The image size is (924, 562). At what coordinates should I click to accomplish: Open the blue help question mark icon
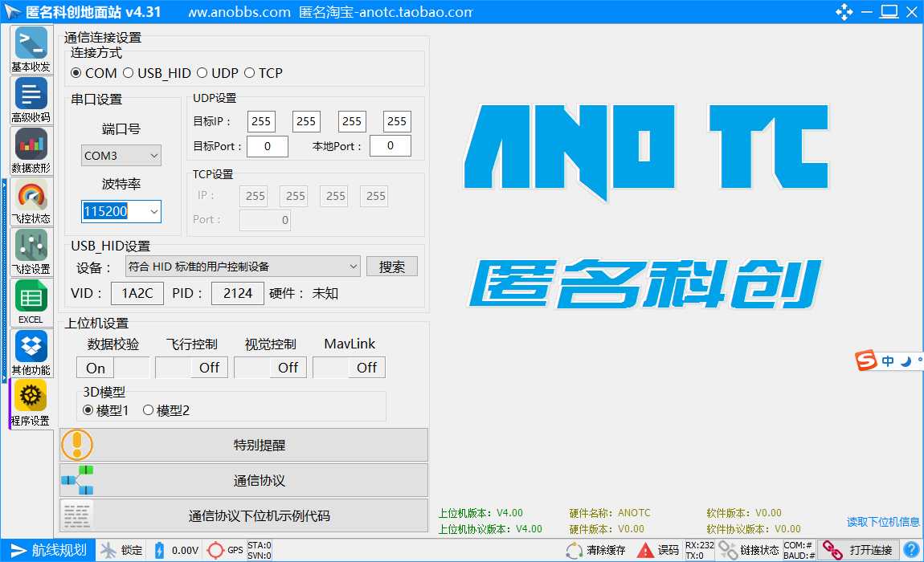tap(912, 550)
